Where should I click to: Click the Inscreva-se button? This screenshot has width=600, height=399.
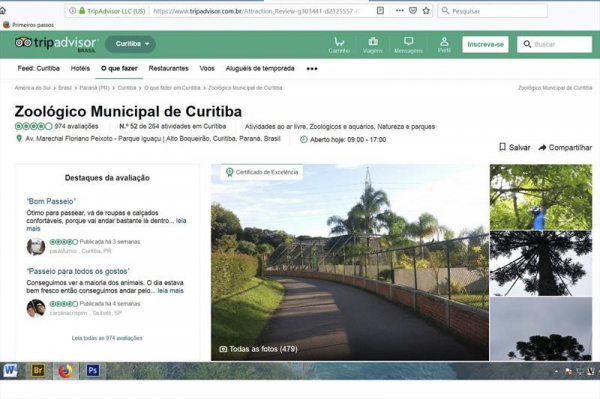pyautogui.click(x=485, y=44)
